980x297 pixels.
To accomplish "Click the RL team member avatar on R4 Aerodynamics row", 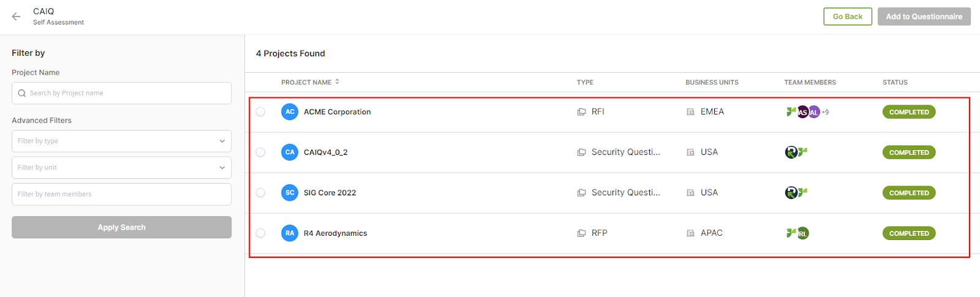I will tap(803, 233).
